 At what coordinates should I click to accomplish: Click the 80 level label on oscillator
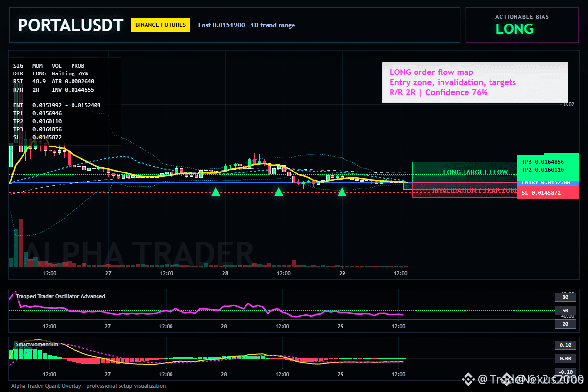[x=565, y=297]
